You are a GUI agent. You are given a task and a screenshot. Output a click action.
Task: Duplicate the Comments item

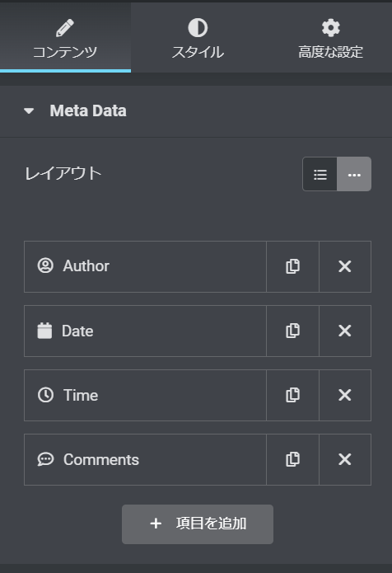pyautogui.click(x=292, y=459)
